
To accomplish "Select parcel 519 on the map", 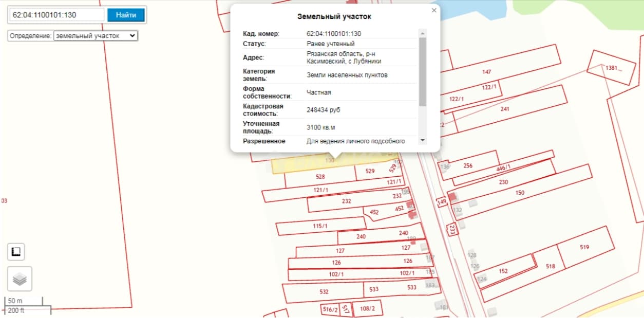I will click(x=584, y=247).
